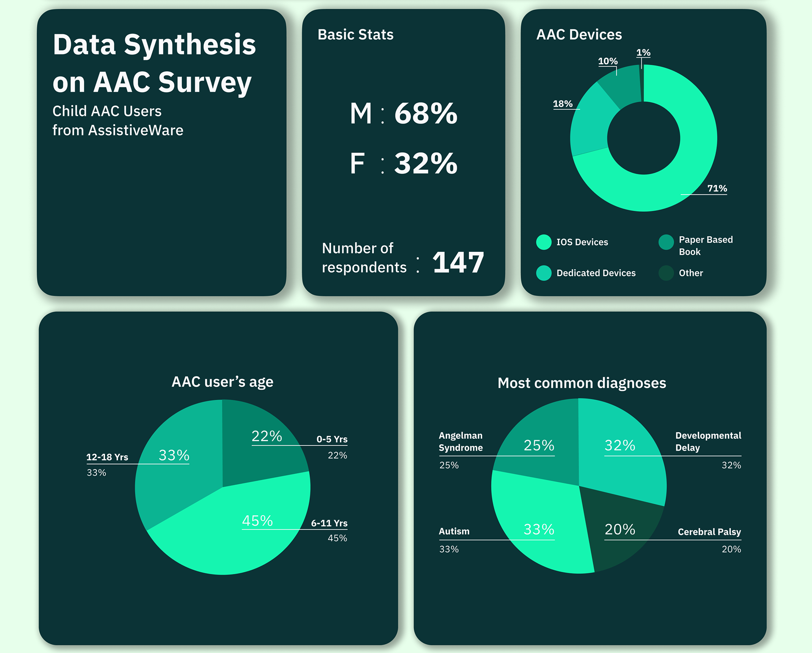Select the 6-11 Yrs age label

pyautogui.click(x=329, y=523)
